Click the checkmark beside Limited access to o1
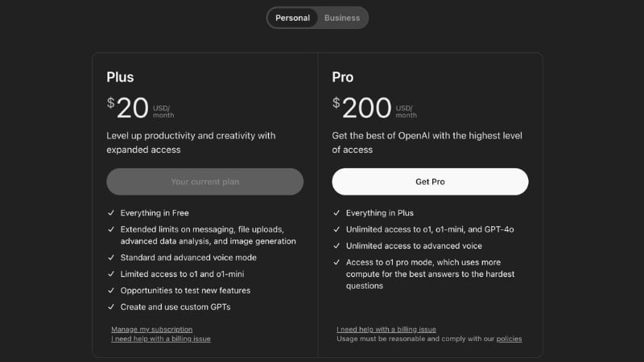Viewport: 644px width, 362px height. point(111,274)
